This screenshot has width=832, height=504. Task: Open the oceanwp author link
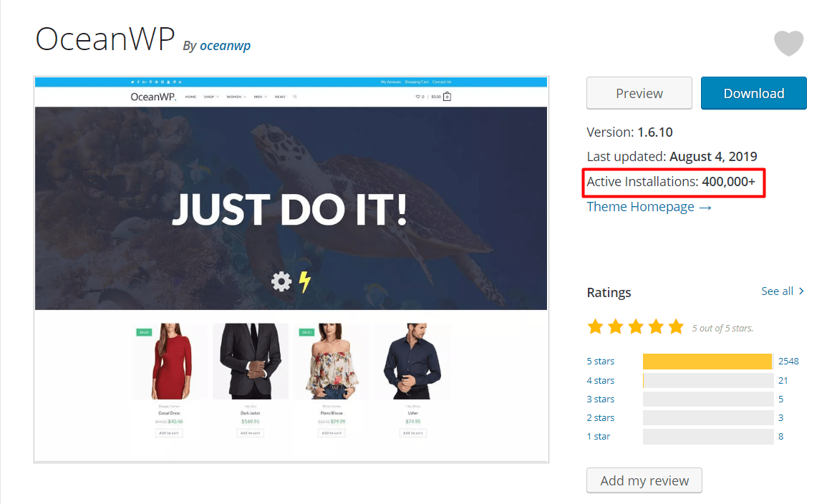click(225, 46)
